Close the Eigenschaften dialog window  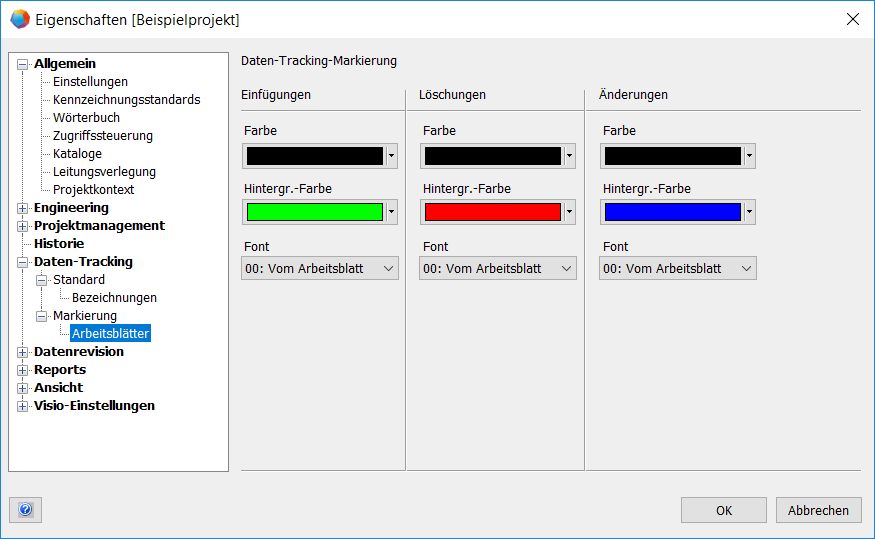[852, 19]
